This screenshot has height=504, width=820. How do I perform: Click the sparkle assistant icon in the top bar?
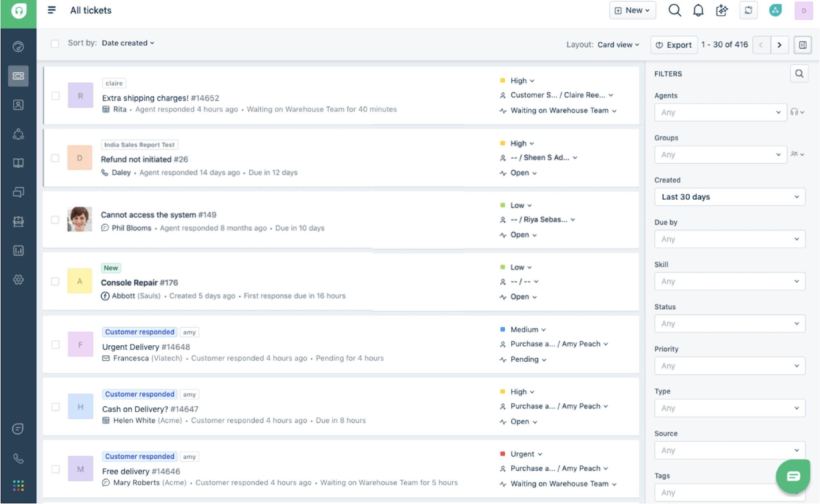722,10
